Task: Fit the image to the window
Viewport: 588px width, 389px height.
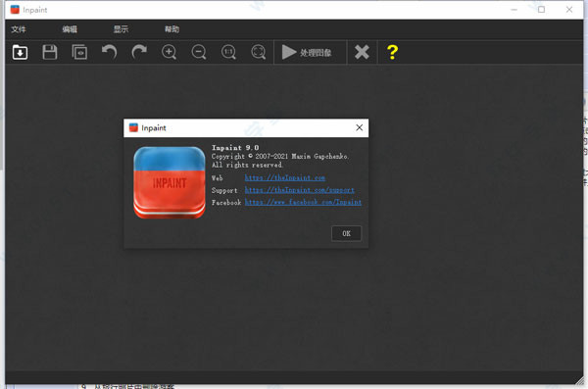Action: pos(259,52)
